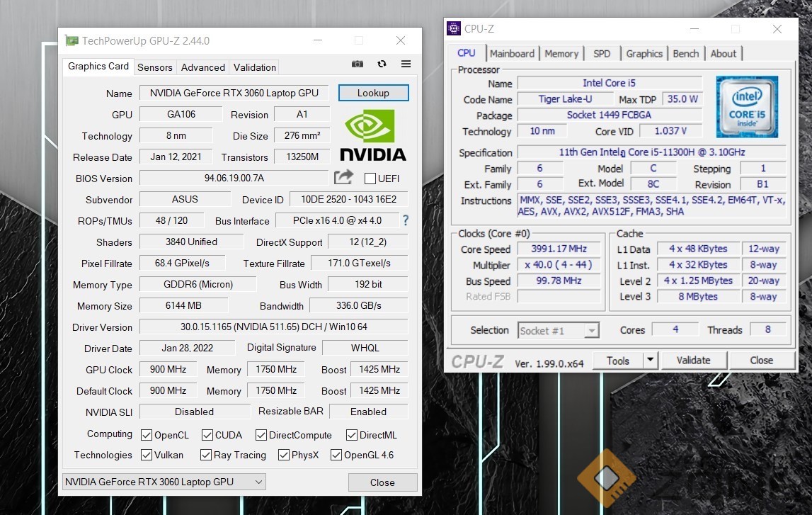Open the GPU-Z hamburger menu
The height and width of the screenshot is (515, 812).
406,64
